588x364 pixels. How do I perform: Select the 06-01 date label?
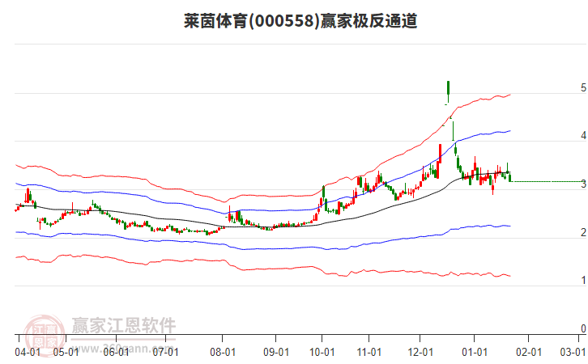(x=116, y=353)
